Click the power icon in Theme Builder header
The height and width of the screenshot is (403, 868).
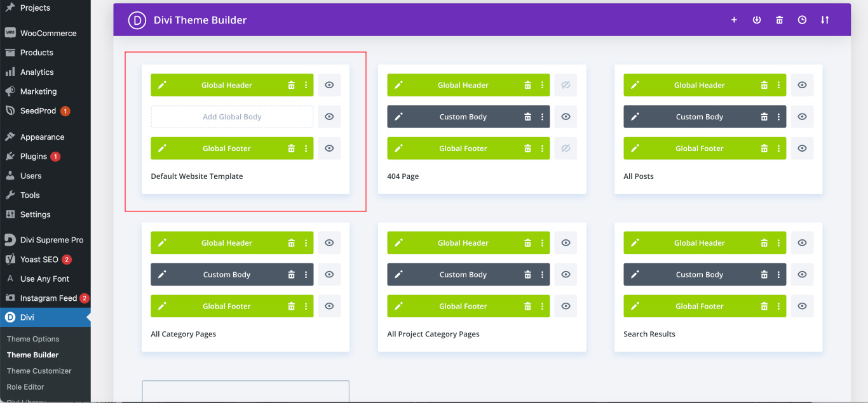pos(757,20)
